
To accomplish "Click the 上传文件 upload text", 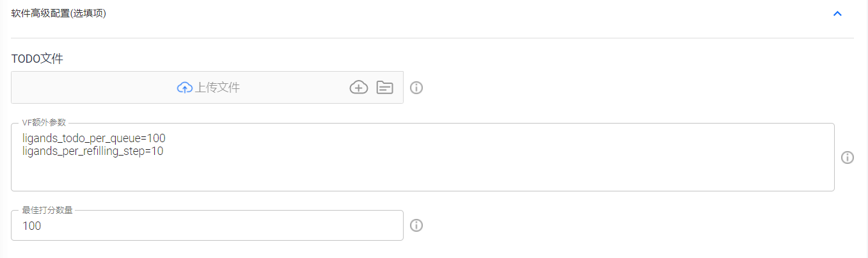I will (217, 88).
